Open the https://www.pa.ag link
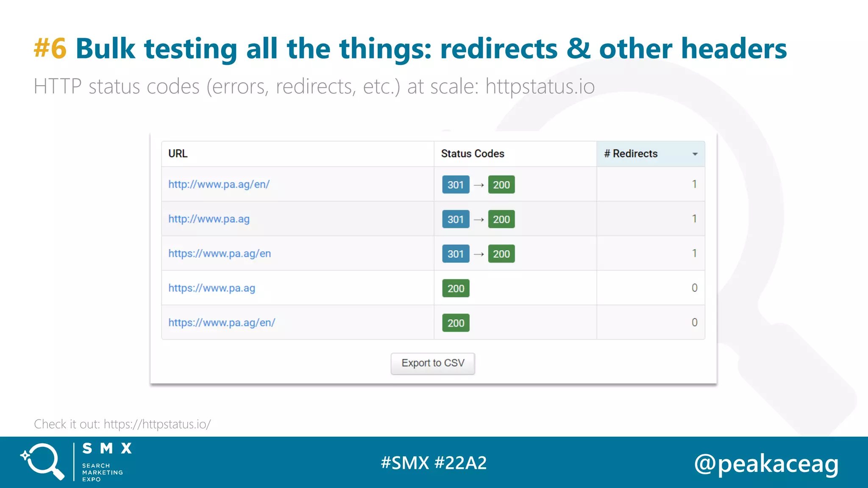Screen dimensions: 868x488 point(211,288)
